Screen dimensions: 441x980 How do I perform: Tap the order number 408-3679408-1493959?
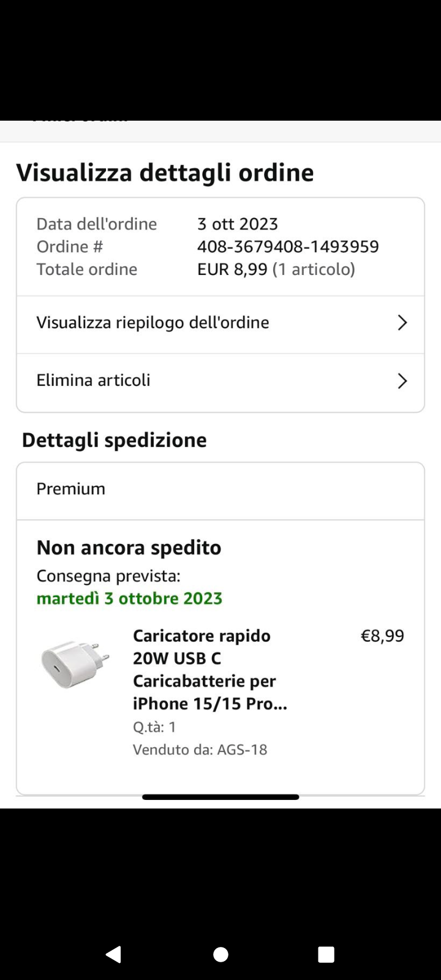click(288, 246)
